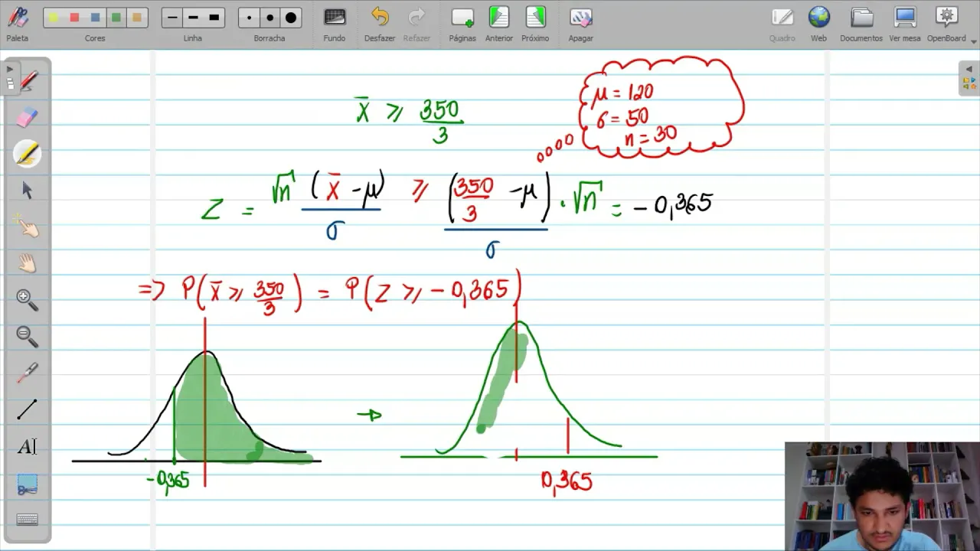980x551 pixels.
Task: Pick the medium eraser size
Action: tap(269, 18)
